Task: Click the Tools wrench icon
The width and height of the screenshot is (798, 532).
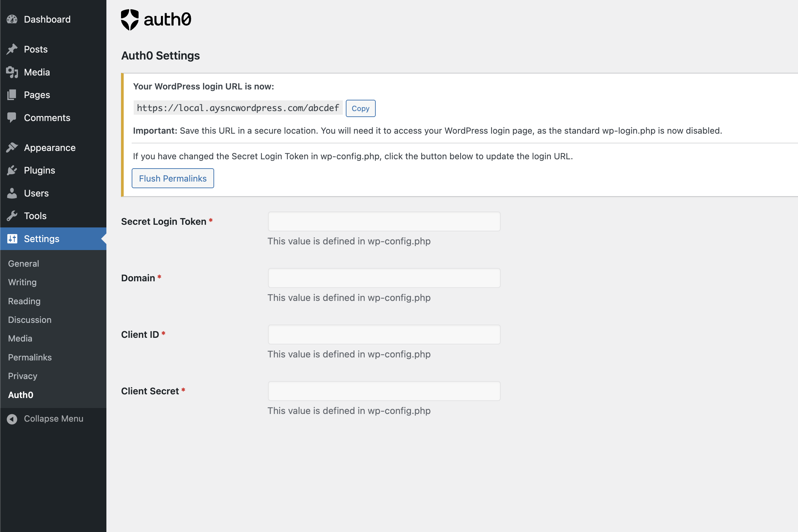Action: tap(12, 216)
